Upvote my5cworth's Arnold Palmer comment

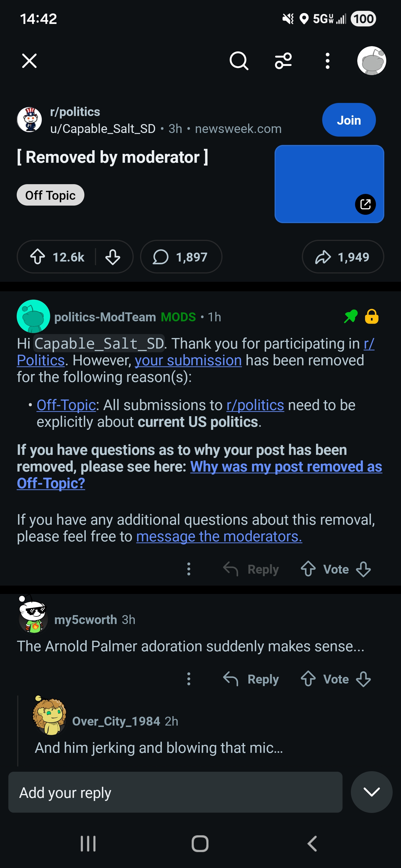[x=308, y=679]
